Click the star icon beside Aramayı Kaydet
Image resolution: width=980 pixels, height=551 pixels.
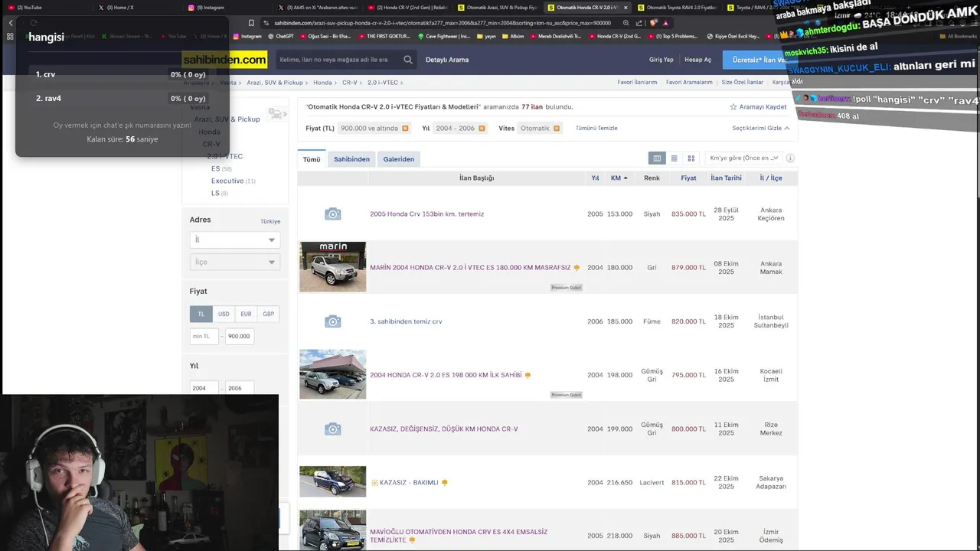[733, 107]
